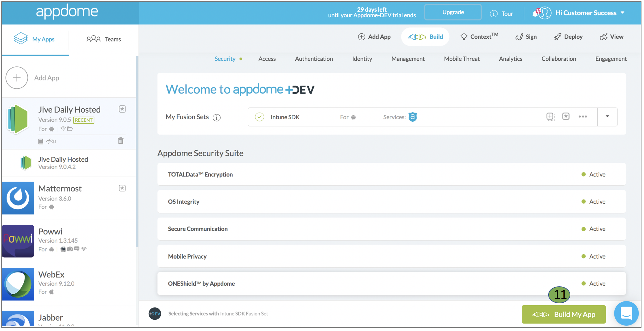Expand Mobile Privacy row
Screen dimensions: 644x331
[391, 256]
